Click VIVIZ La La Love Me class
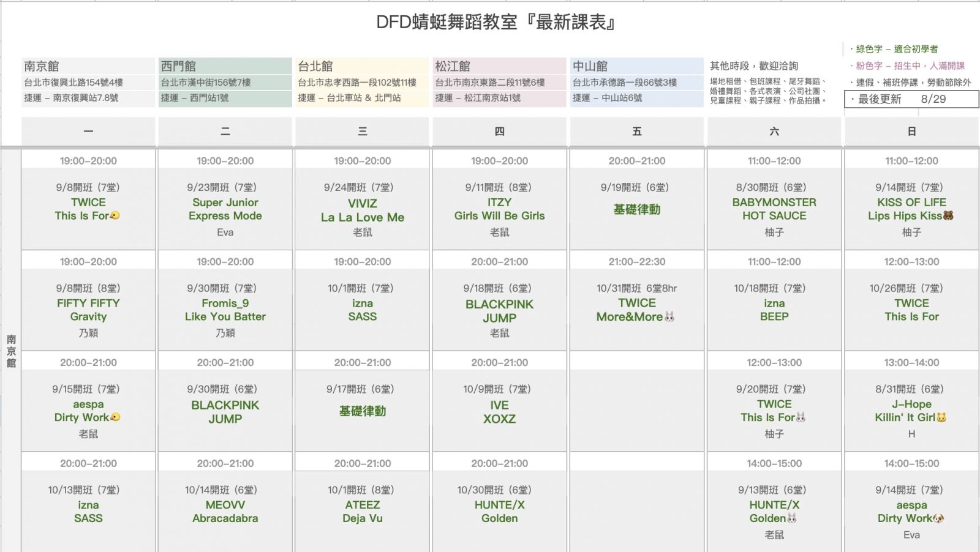The width and height of the screenshot is (980, 552). tap(363, 211)
